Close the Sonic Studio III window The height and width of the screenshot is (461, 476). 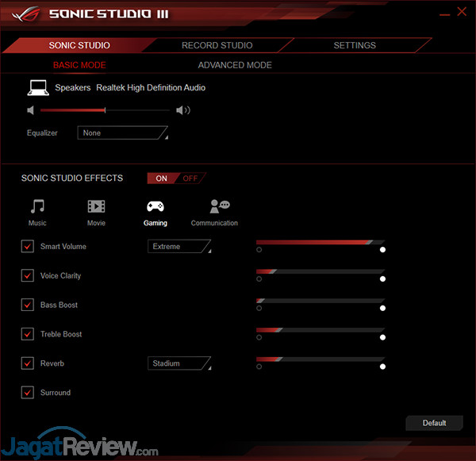[462, 12]
